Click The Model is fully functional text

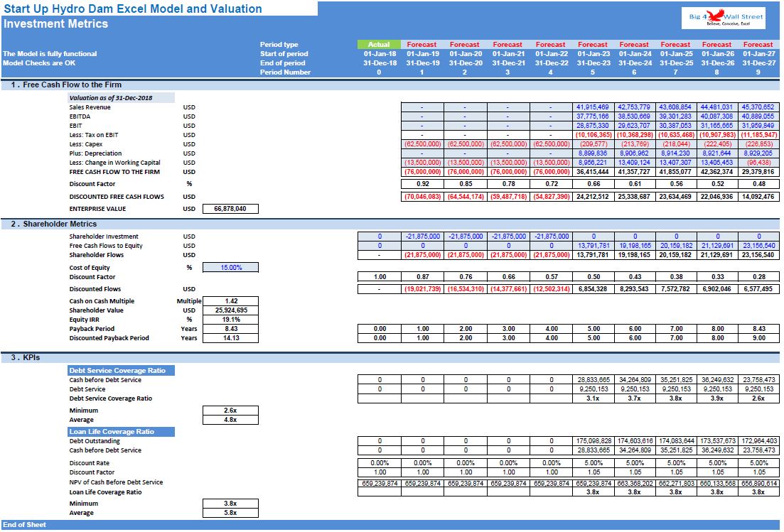50,54
